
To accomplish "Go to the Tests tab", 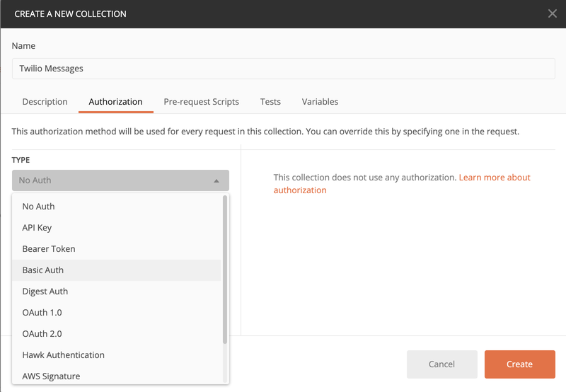I will pyautogui.click(x=270, y=102).
